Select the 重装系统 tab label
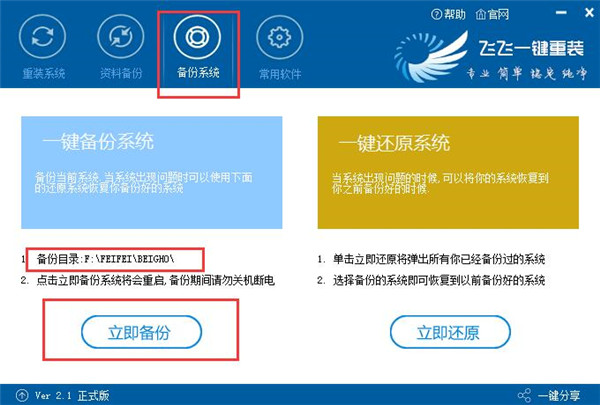The height and width of the screenshot is (405, 600). [x=43, y=73]
